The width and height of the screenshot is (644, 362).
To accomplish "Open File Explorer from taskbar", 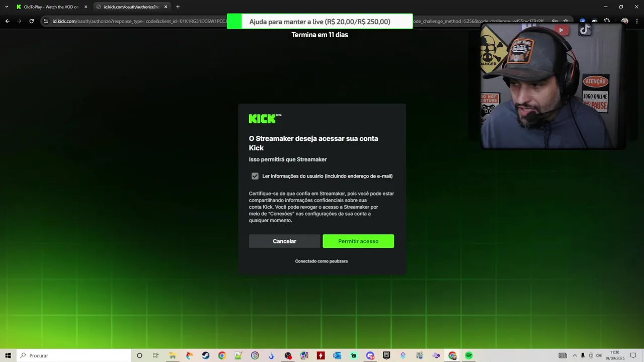I will [173, 355].
